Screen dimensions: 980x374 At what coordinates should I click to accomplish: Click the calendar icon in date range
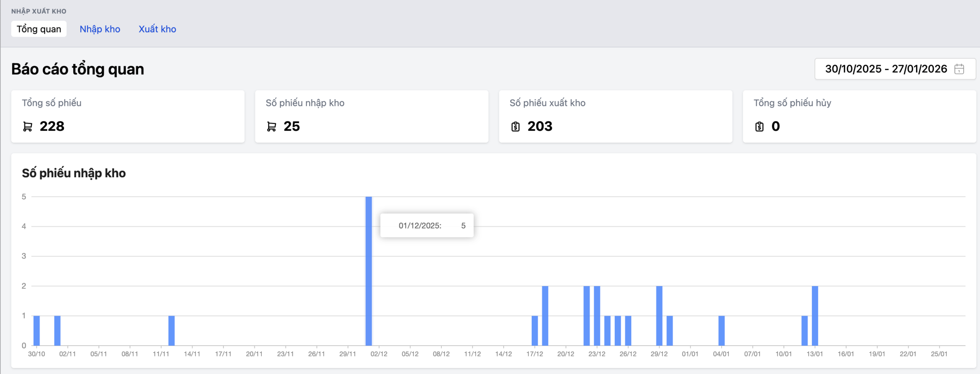pyautogui.click(x=959, y=69)
